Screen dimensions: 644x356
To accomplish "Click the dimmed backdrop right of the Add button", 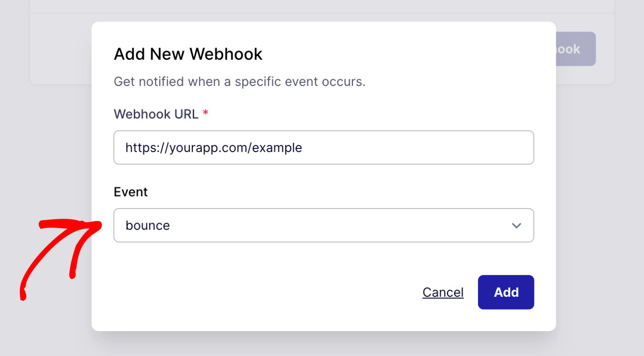I will (x=598, y=292).
